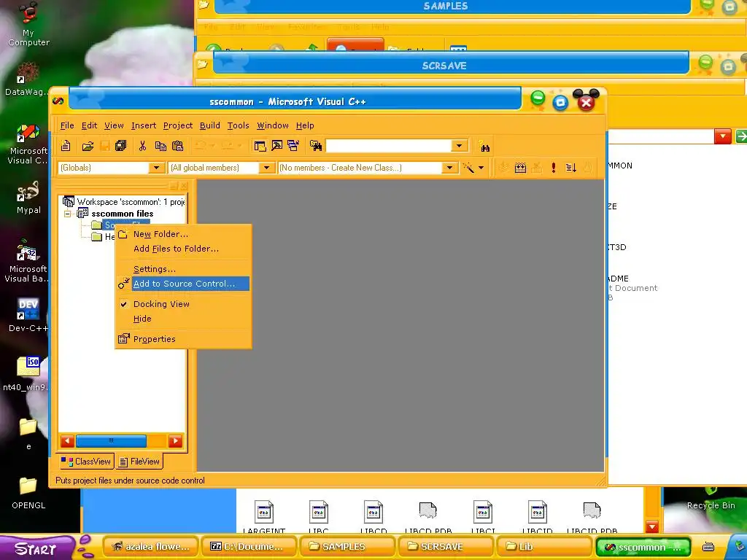The image size is (747, 560).
Task: Click the workspace horizontal scrollbar thumb
Action: pos(111,441)
